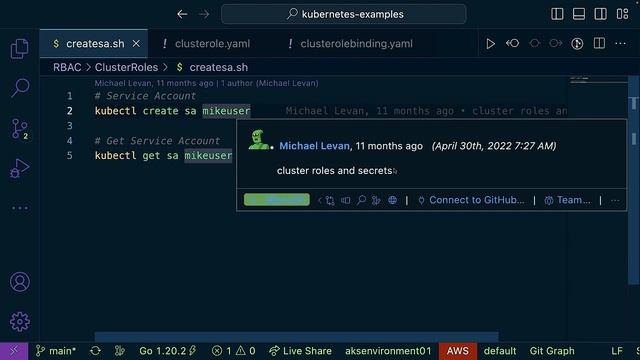Image resolution: width=640 pixels, height=360 pixels.
Task: Start Live Share session
Action: pos(300,351)
